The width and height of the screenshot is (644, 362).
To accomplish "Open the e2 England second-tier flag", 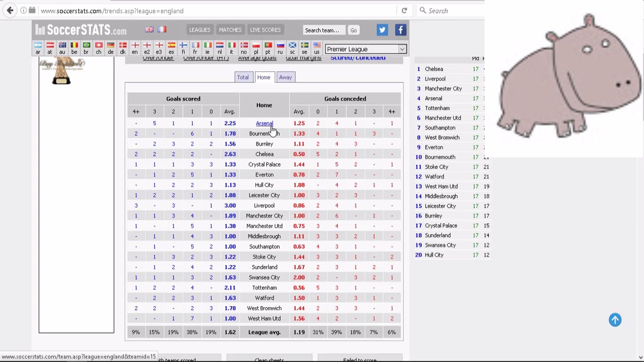I will [x=146, y=46].
